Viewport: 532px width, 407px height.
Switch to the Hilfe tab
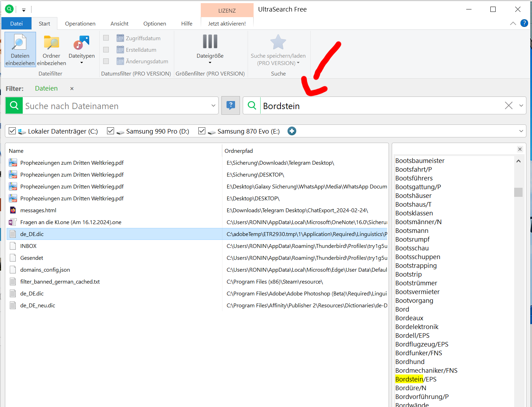click(187, 23)
